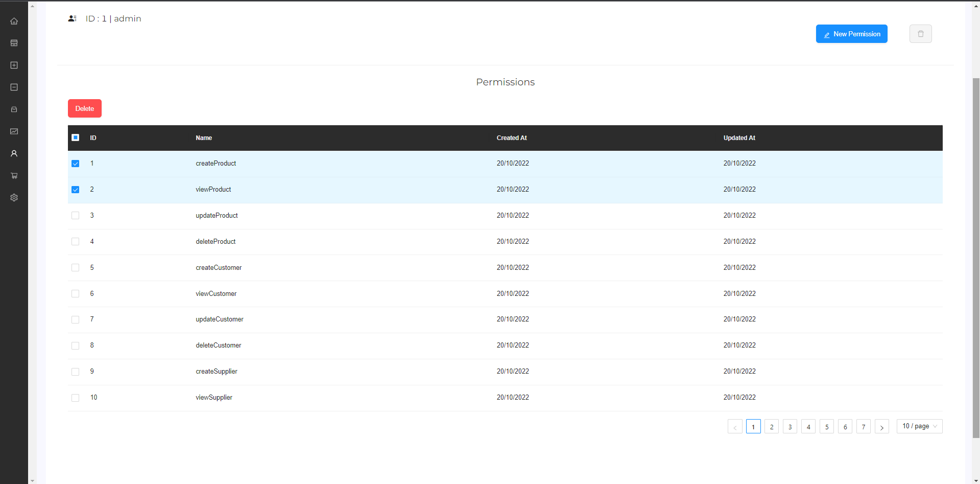Screen dimensions: 980x484
Task: Open the 10 / page dropdown
Action: point(919,426)
